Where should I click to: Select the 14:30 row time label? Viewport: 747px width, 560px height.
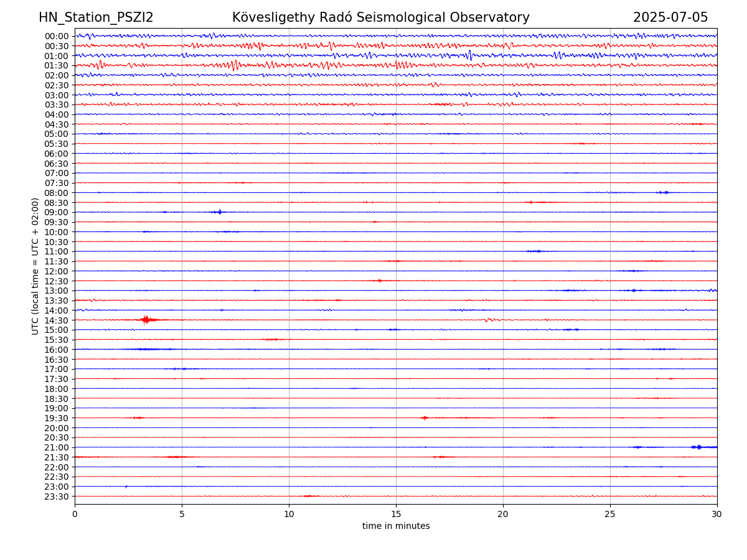57,320
